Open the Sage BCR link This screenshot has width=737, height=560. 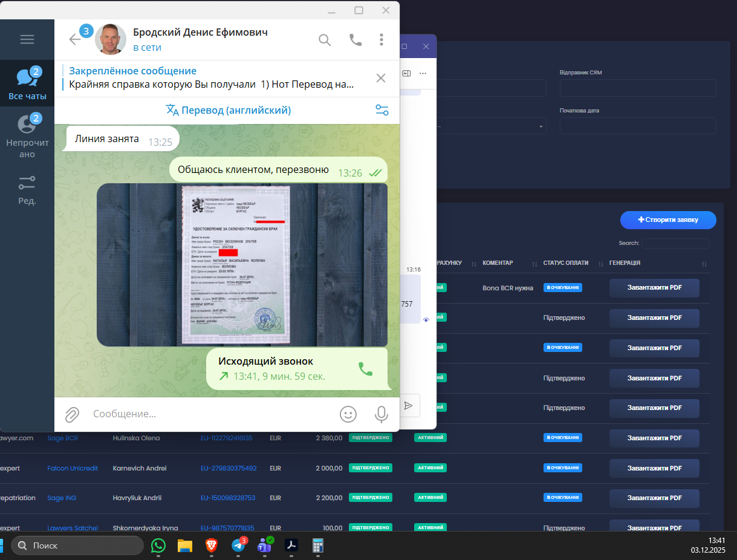click(62, 438)
